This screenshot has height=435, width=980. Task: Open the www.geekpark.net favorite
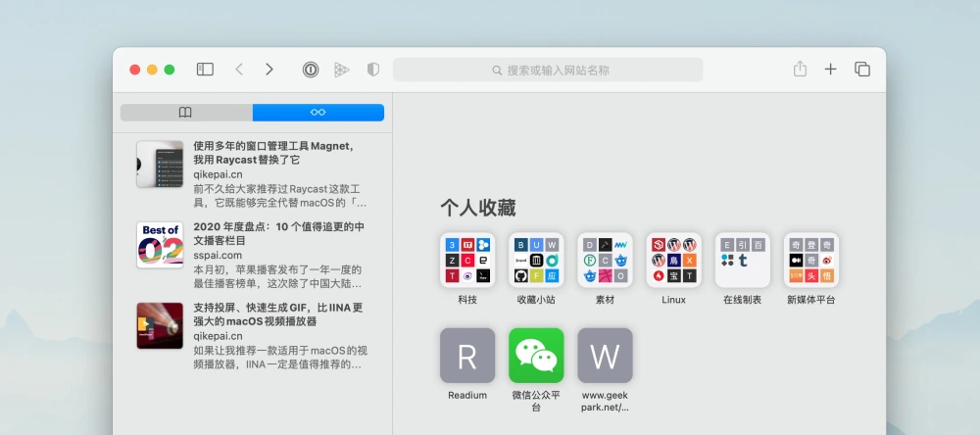pos(605,356)
